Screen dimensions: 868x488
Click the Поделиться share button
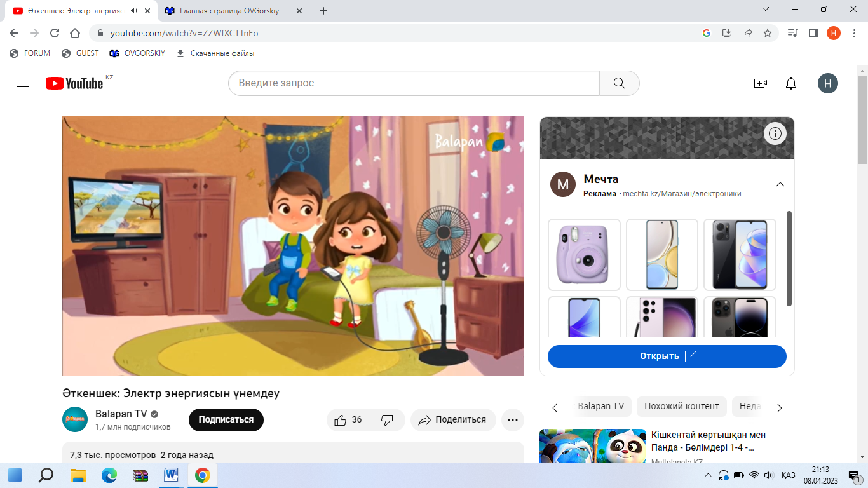pos(453,420)
